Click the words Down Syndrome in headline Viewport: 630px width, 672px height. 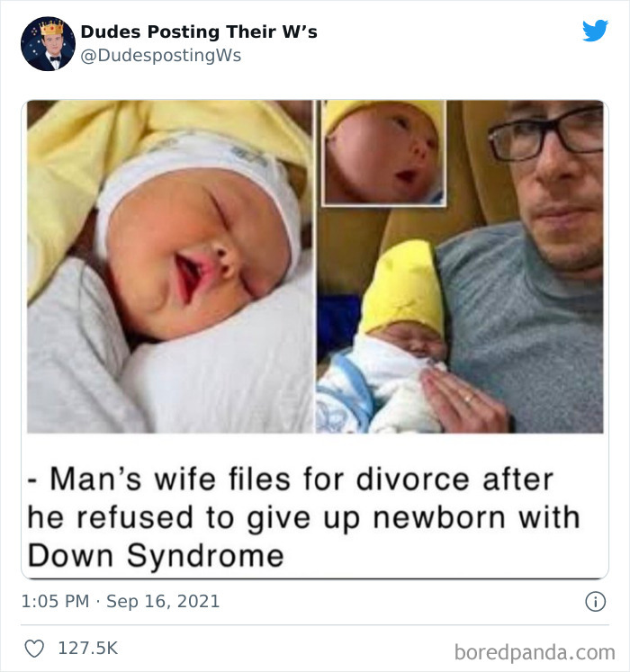pos(156,556)
